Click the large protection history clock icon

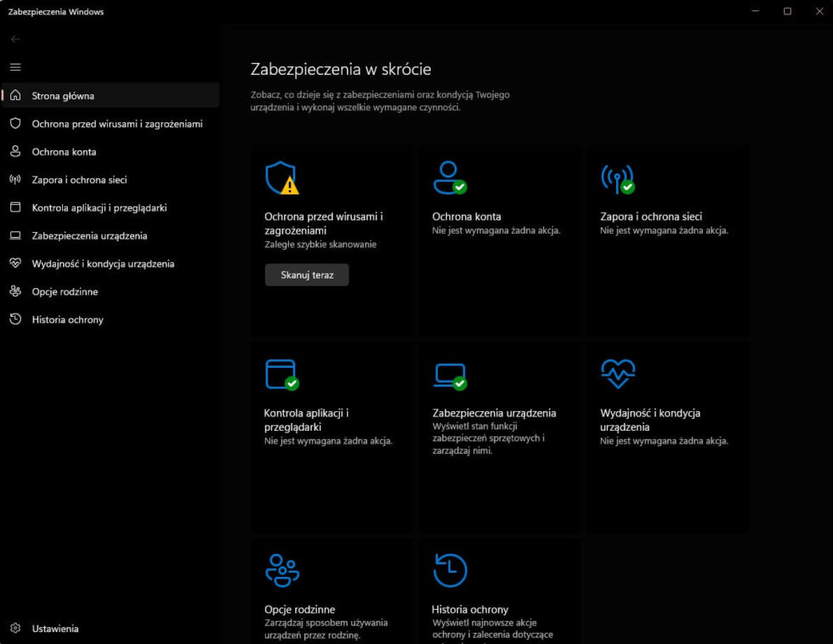[x=450, y=570]
